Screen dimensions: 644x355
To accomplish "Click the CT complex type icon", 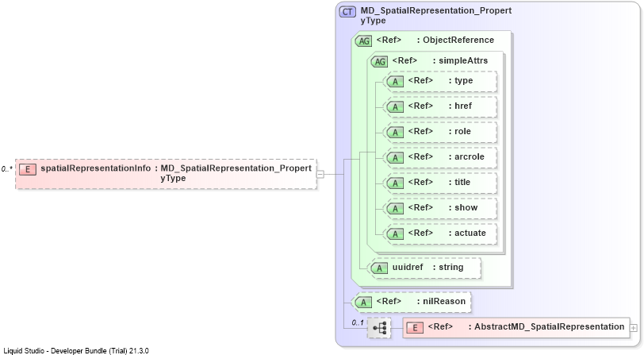I will pyautogui.click(x=347, y=12).
